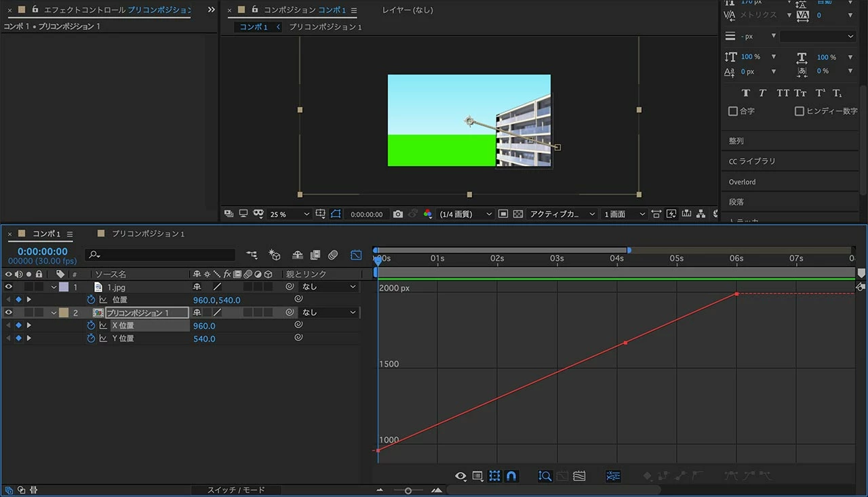Expand the CC ライブラリ panel

point(751,161)
